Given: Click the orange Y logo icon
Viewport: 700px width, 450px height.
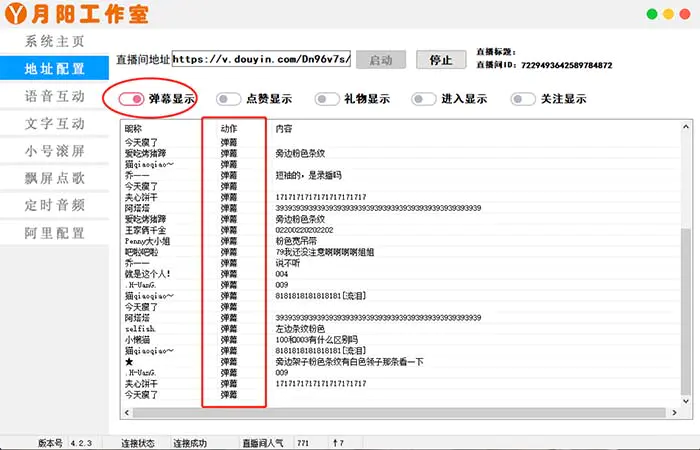Looking at the screenshot, I should coord(14,15).
